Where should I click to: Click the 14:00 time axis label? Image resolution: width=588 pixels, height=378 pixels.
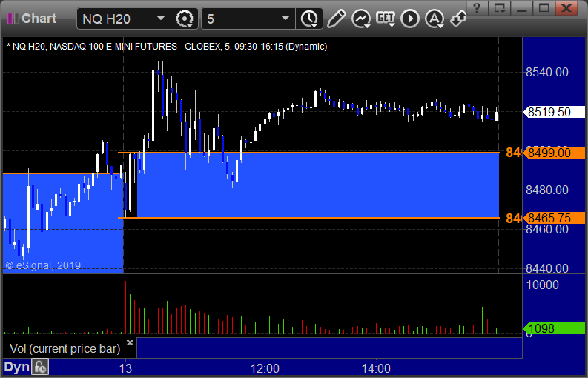click(x=376, y=368)
